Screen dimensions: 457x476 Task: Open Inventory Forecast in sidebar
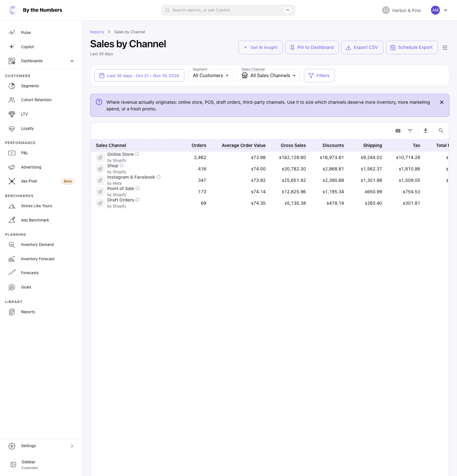point(41,259)
